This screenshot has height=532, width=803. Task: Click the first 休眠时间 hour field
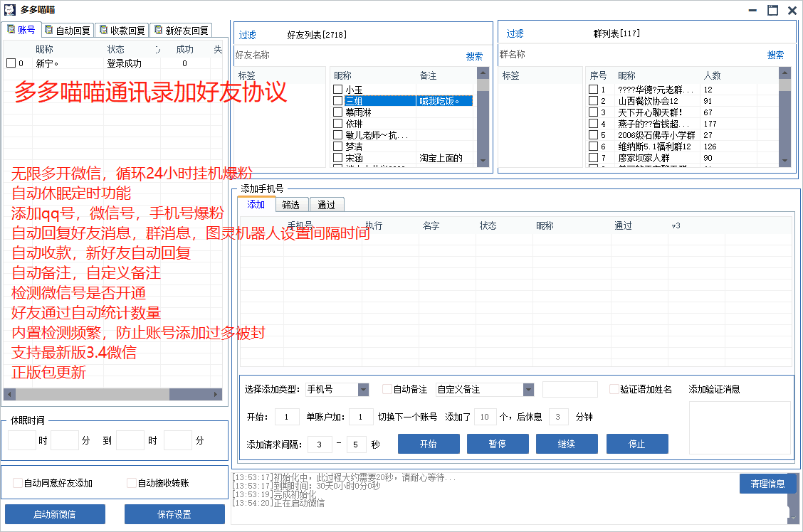pos(22,440)
